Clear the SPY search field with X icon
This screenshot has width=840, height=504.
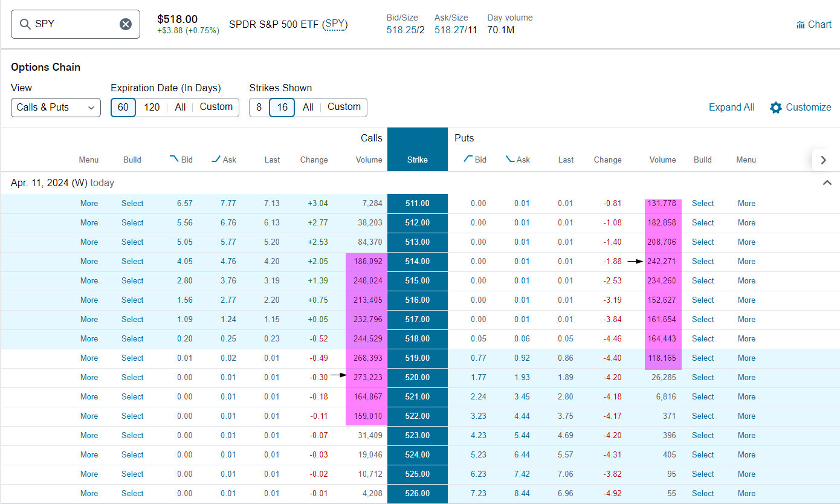(125, 24)
